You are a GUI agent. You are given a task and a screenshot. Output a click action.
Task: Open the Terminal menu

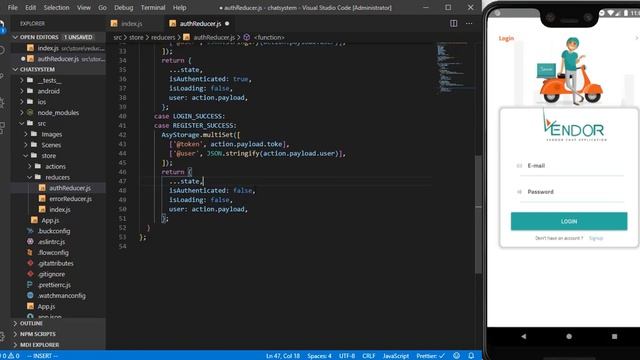(x=153, y=7)
